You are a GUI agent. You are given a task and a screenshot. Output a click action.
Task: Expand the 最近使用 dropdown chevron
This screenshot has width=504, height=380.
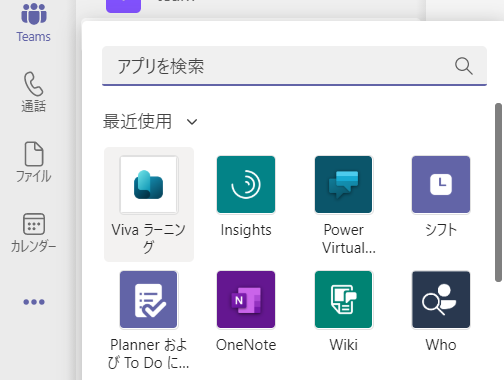pyautogui.click(x=192, y=122)
